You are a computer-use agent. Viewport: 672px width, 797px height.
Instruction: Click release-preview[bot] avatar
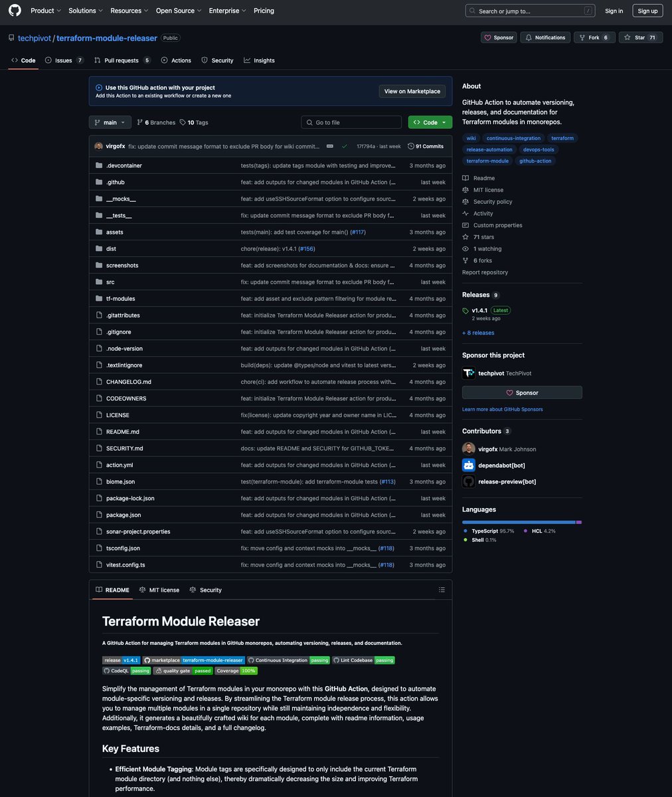pyautogui.click(x=469, y=482)
